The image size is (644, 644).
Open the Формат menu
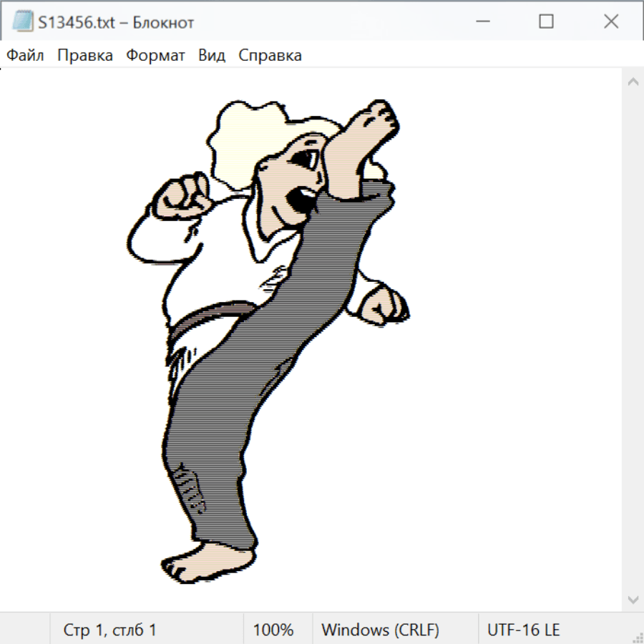coord(155,56)
